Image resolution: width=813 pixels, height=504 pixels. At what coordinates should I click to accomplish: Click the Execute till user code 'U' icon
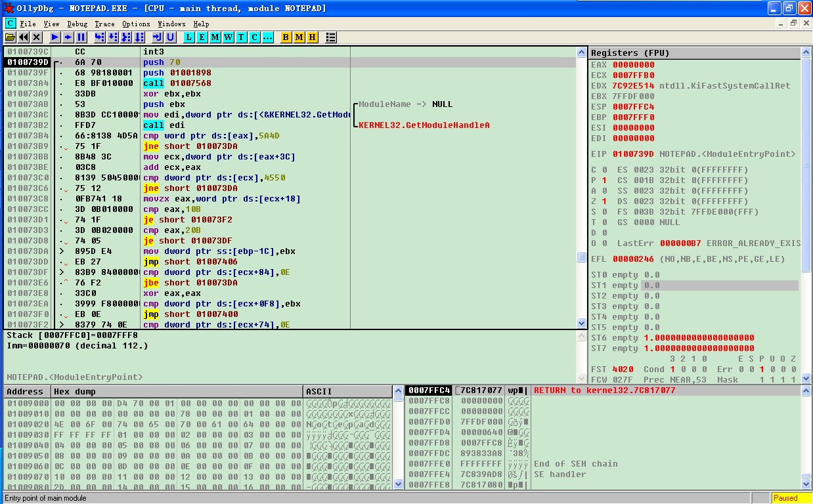(171, 37)
